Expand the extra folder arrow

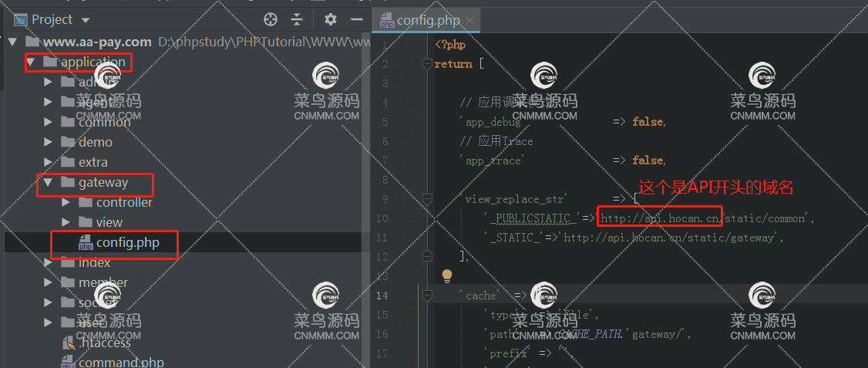[48, 162]
